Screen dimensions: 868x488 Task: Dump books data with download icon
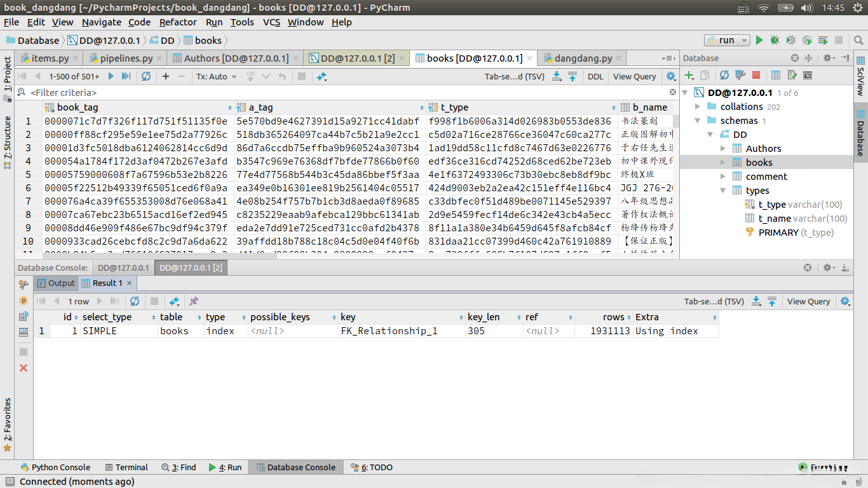pyautogui.click(x=557, y=76)
